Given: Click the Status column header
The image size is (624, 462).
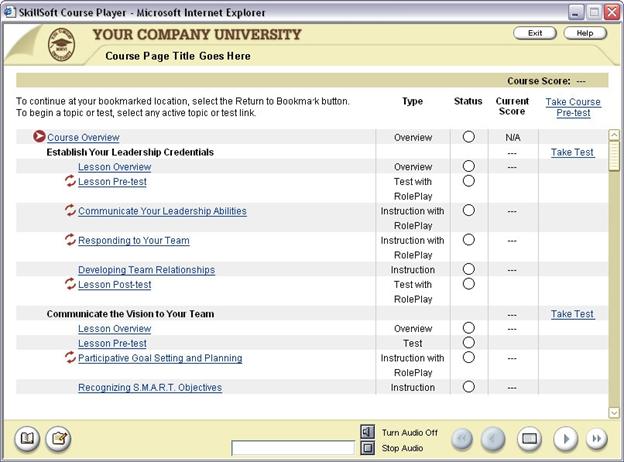Looking at the screenshot, I should point(468,101).
